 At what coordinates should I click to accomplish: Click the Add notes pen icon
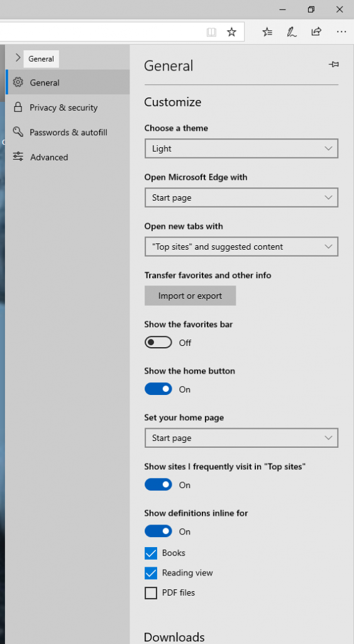pyautogui.click(x=292, y=32)
